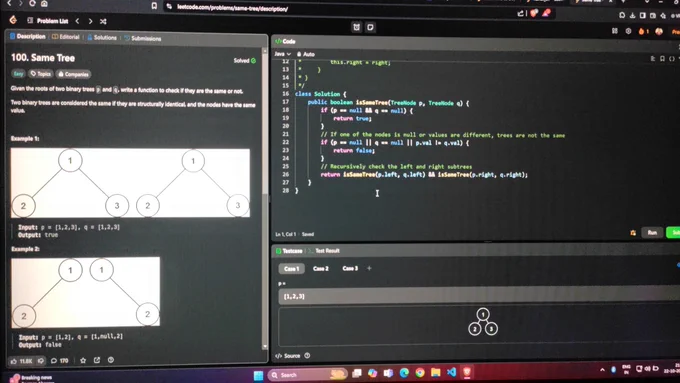Click the feedback question icon
Screen dimensions: 680x383
[111, 360]
